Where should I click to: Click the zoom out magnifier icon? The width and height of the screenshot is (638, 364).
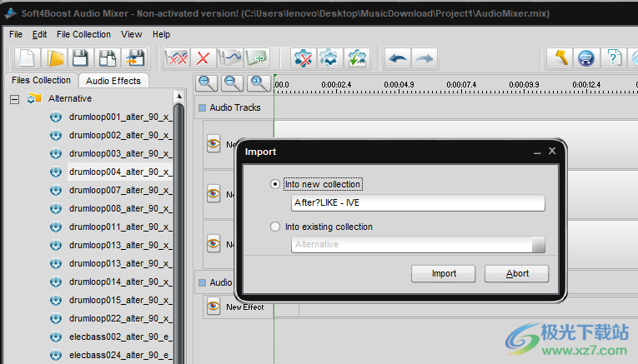click(233, 82)
